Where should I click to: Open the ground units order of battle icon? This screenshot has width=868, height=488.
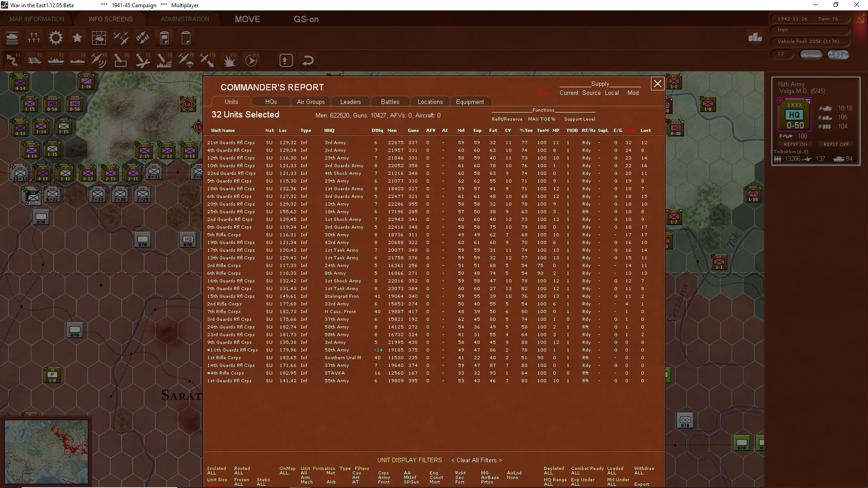click(x=12, y=38)
